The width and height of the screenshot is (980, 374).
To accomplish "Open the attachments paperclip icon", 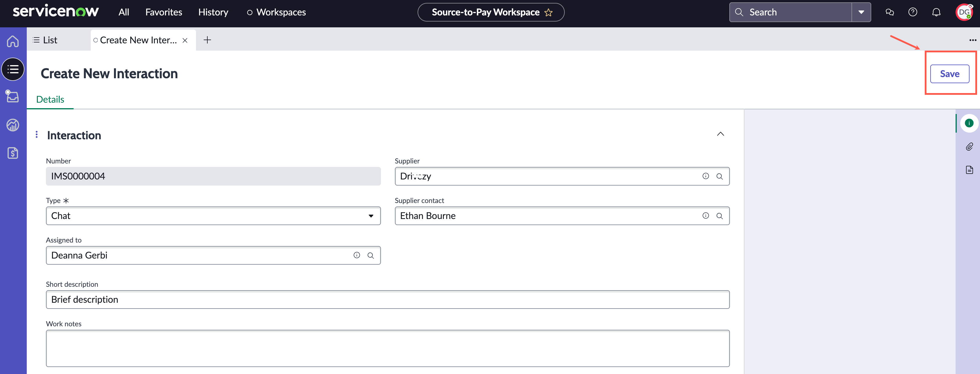I will tap(969, 147).
